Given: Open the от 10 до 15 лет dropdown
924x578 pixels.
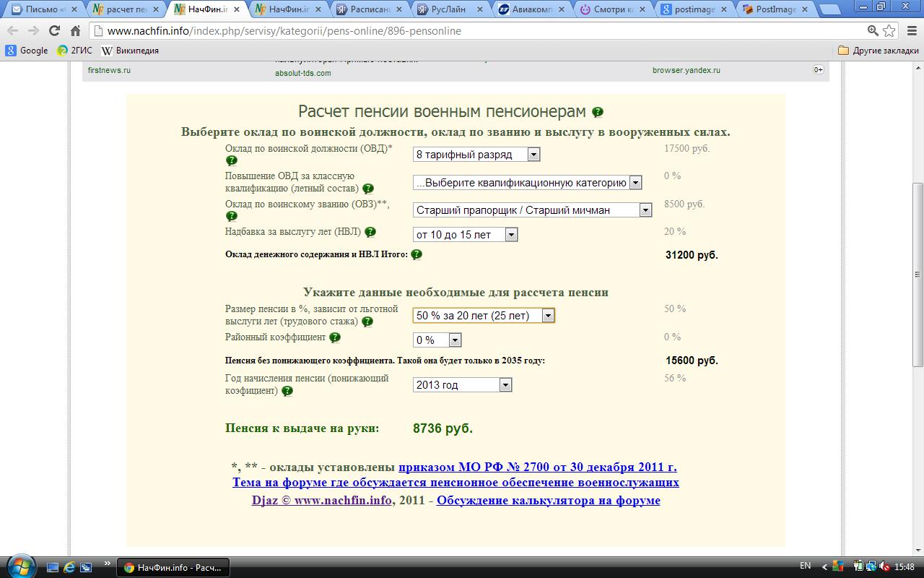Looking at the screenshot, I should coord(465,234).
